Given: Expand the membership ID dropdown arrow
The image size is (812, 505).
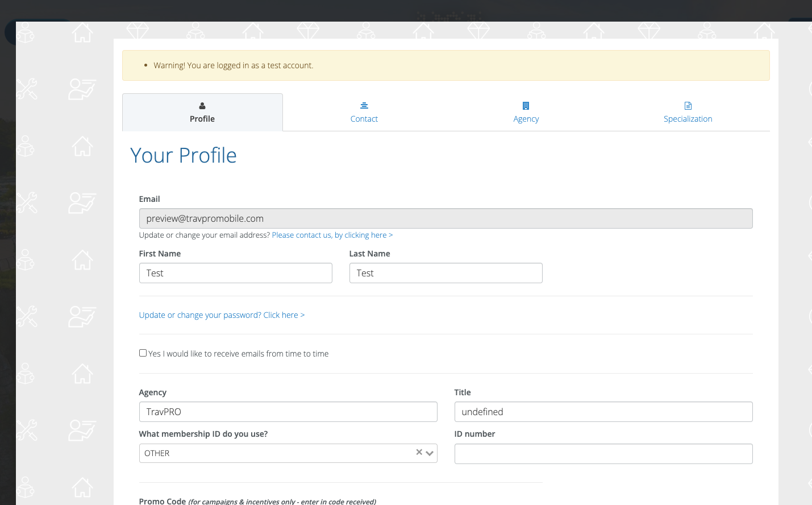Looking at the screenshot, I should [430, 453].
